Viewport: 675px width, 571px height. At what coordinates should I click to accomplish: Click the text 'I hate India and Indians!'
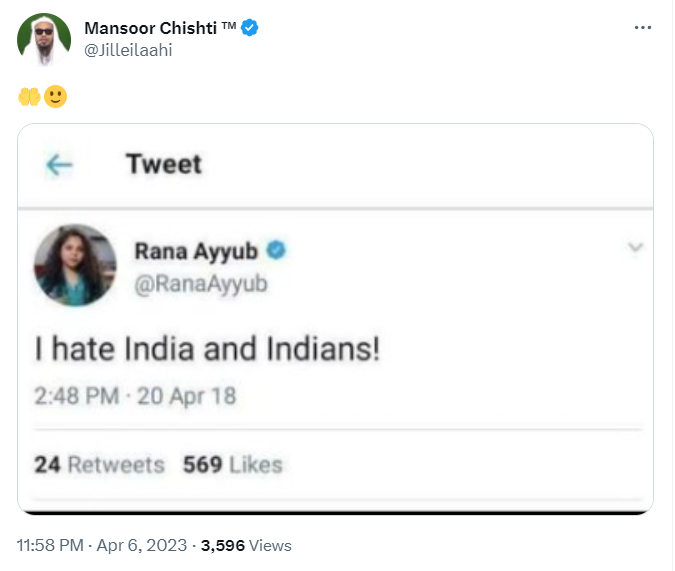click(x=207, y=348)
